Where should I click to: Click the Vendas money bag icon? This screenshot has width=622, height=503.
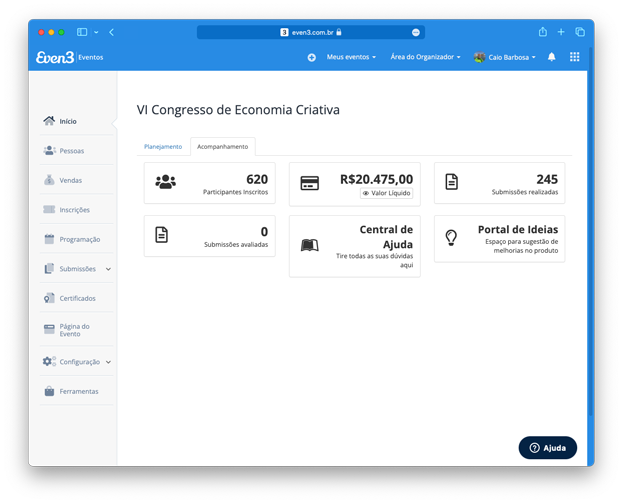click(x=49, y=180)
